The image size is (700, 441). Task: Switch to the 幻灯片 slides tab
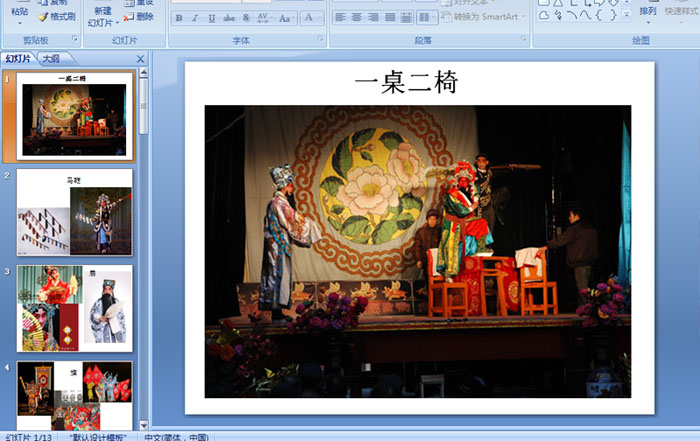(x=18, y=58)
